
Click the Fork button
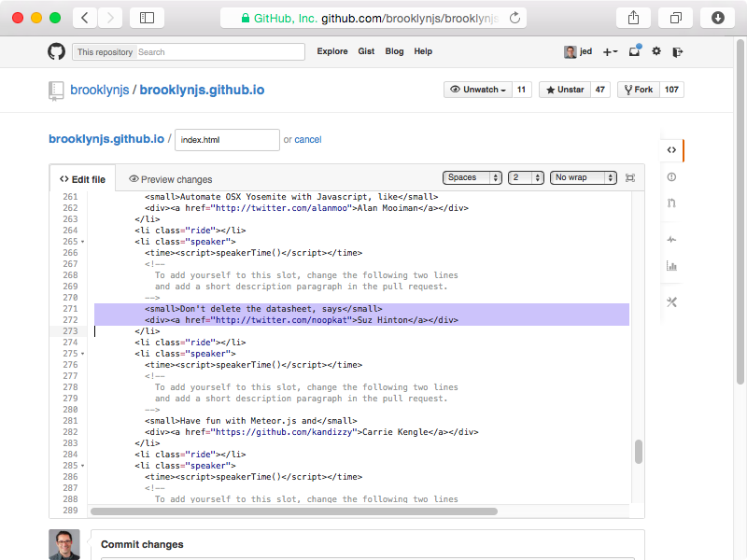(x=639, y=90)
